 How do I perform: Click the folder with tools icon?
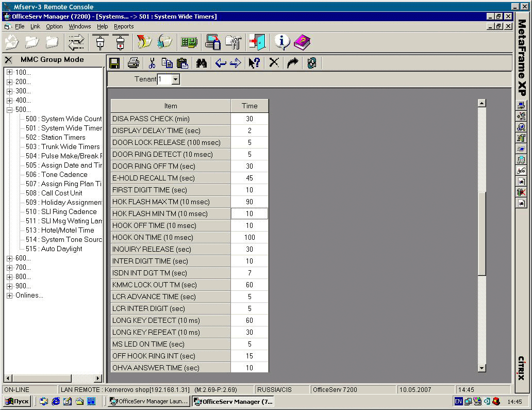[x=234, y=42]
